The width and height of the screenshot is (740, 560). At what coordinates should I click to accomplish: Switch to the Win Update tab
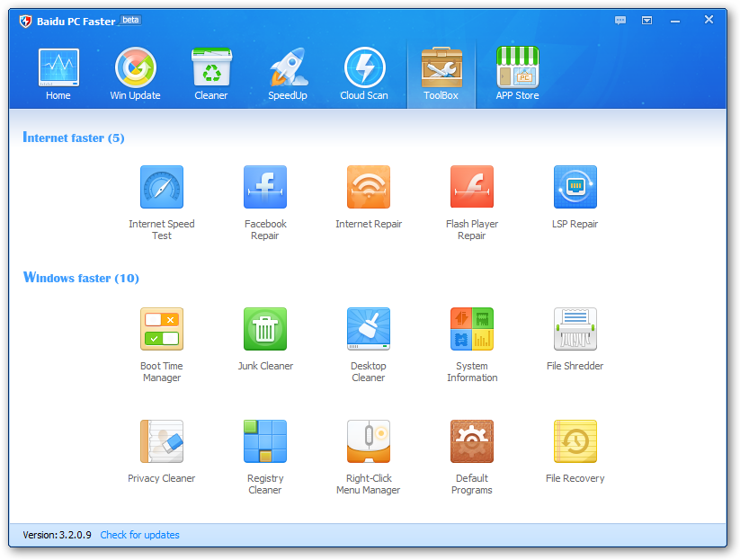click(136, 74)
